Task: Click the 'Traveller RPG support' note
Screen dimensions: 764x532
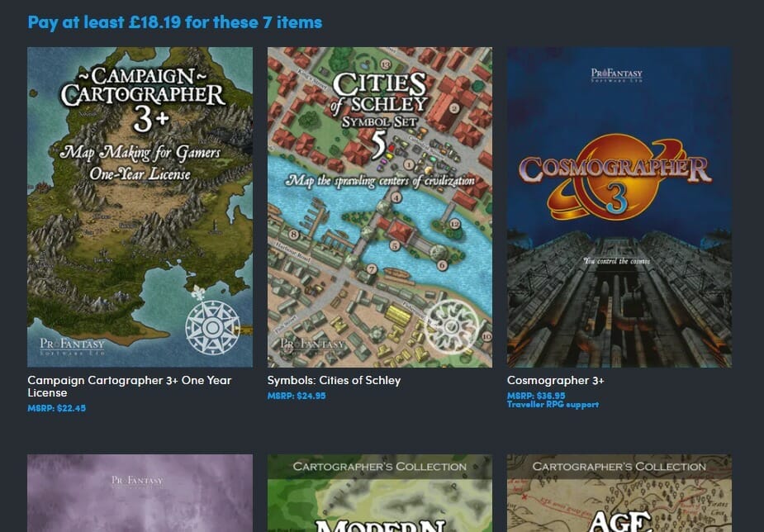Action: [553, 405]
